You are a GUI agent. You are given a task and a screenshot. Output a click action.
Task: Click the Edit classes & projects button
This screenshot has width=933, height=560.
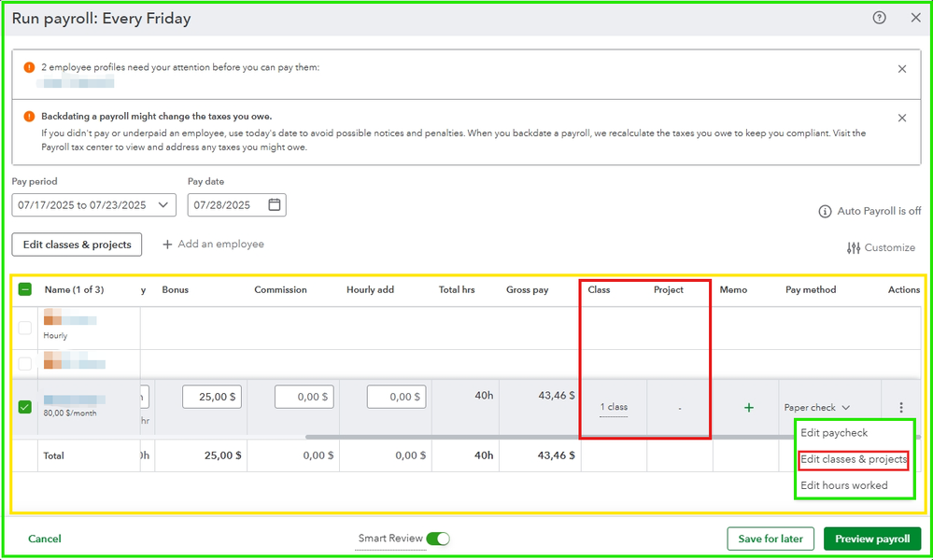click(x=77, y=245)
